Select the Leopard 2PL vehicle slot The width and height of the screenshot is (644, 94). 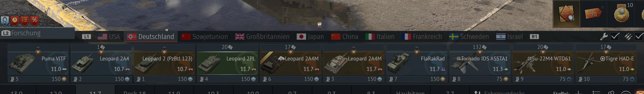coord(227,63)
